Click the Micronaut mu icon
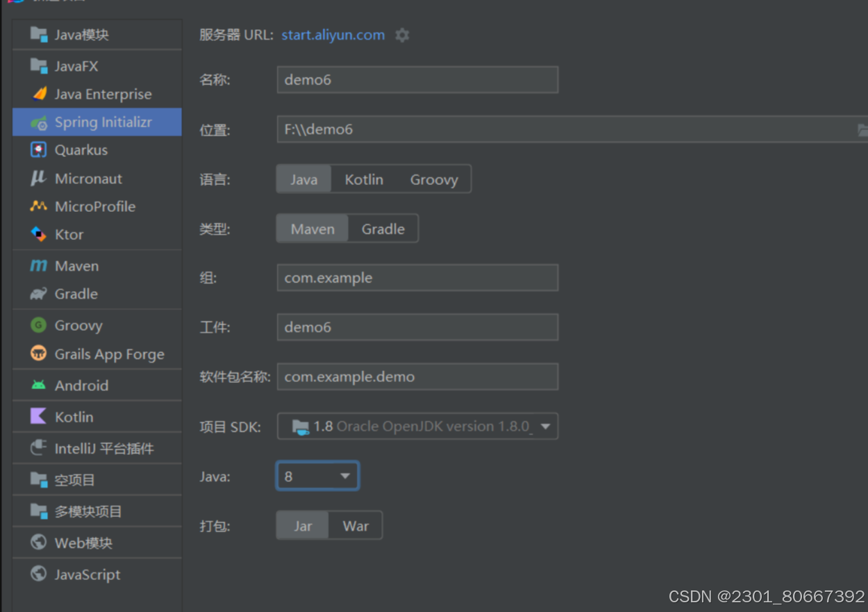This screenshot has width=868, height=612. tap(39, 179)
